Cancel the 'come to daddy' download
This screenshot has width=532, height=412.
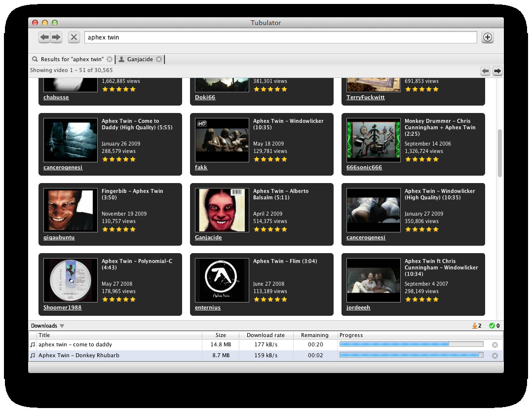click(x=495, y=345)
